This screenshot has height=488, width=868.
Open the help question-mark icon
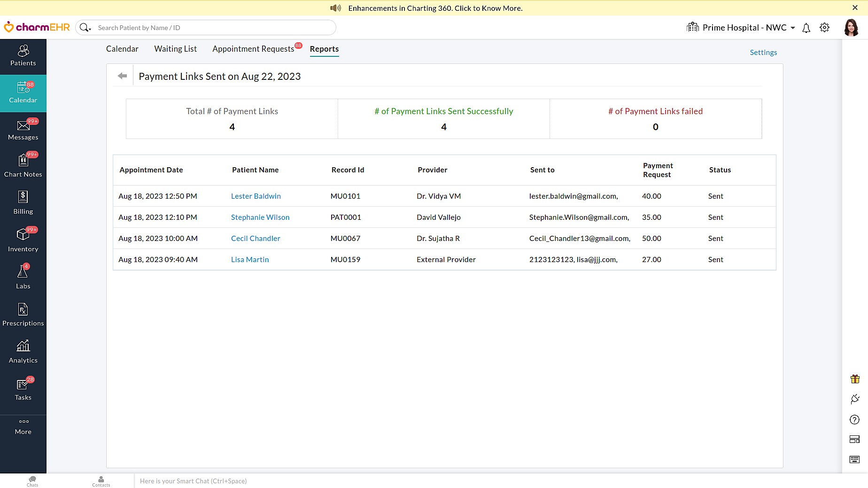(854, 419)
